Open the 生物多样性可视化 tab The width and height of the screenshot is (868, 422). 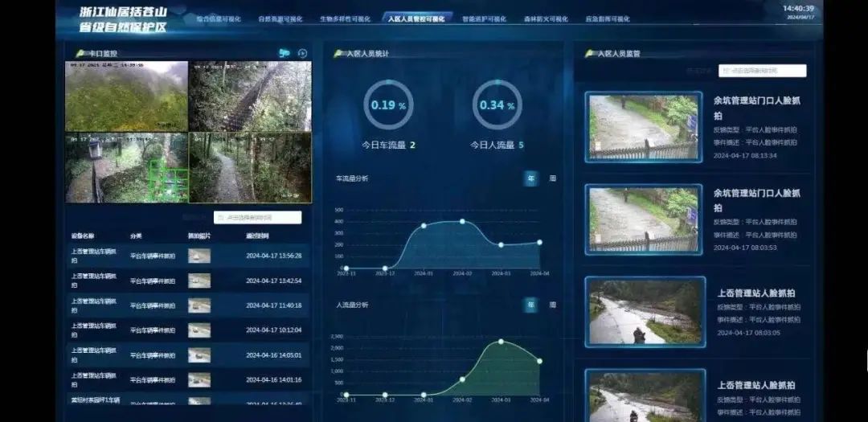[x=345, y=18]
